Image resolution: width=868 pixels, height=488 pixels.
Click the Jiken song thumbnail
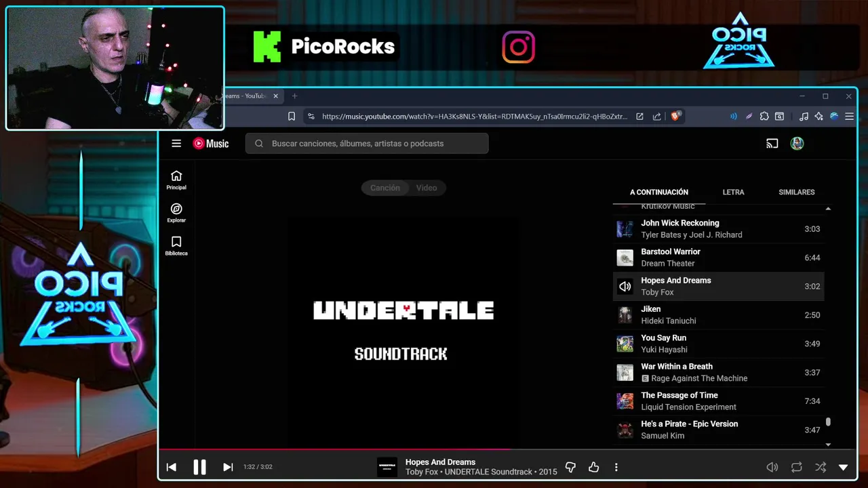point(625,315)
